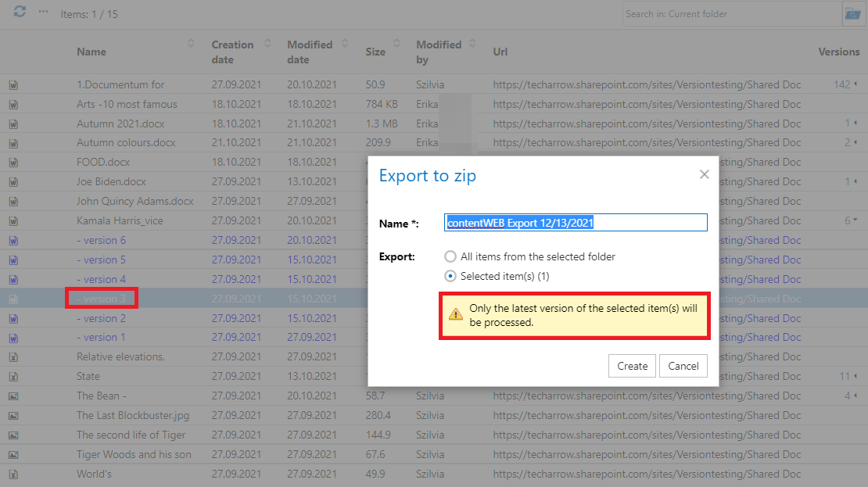This screenshot has height=487, width=868.
Task: Click the Word icon beside 1.Documentum for
Action: click(13, 85)
